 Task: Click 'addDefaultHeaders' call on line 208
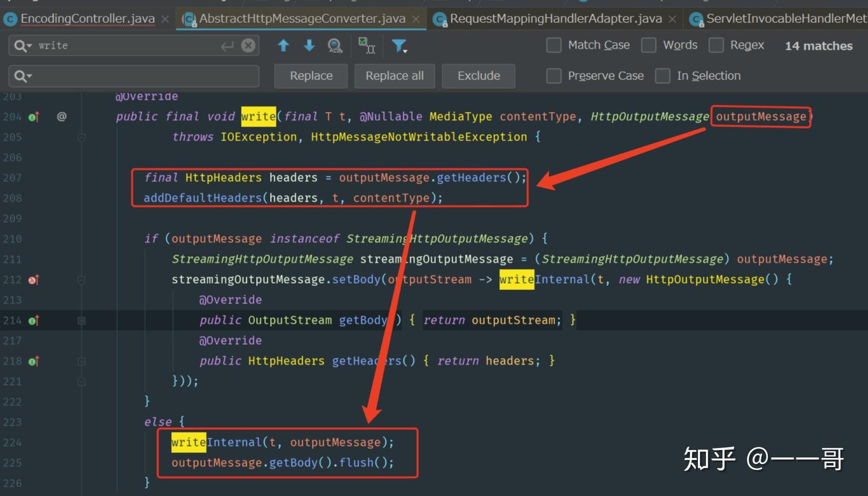tap(203, 198)
